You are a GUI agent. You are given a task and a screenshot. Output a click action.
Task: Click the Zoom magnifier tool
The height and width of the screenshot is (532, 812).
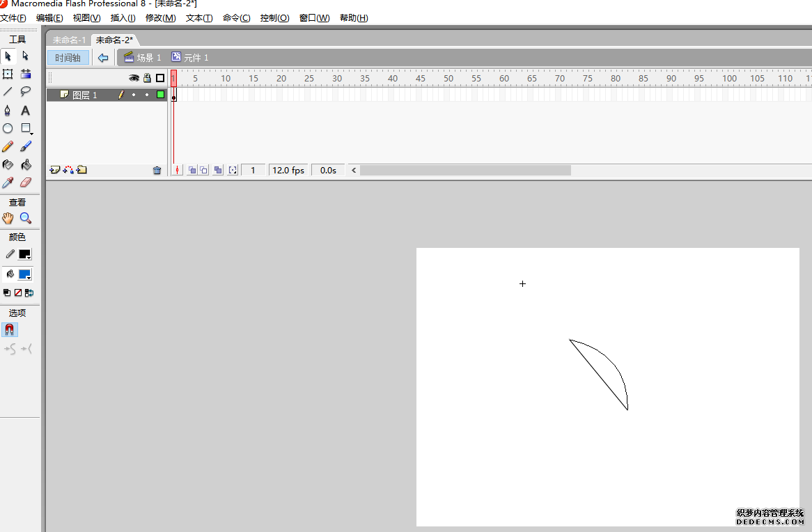[26, 218]
